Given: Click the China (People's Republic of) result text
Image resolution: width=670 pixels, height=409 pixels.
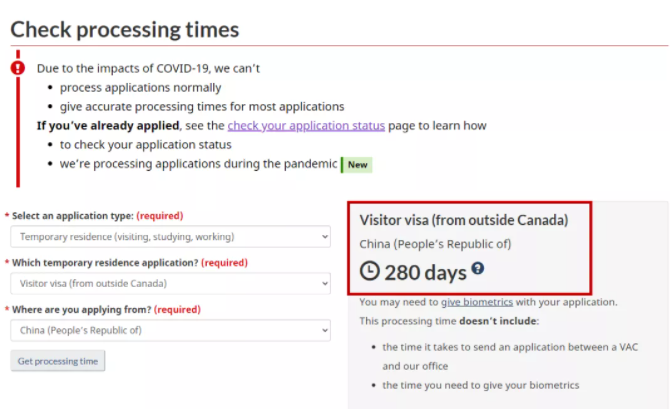Looking at the screenshot, I should (x=435, y=244).
